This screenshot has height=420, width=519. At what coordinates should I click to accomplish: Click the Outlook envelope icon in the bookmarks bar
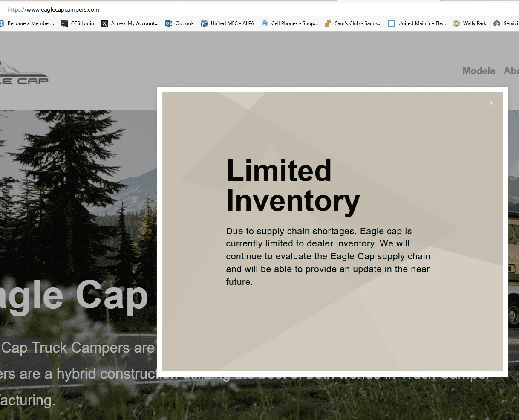(x=169, y=23)
